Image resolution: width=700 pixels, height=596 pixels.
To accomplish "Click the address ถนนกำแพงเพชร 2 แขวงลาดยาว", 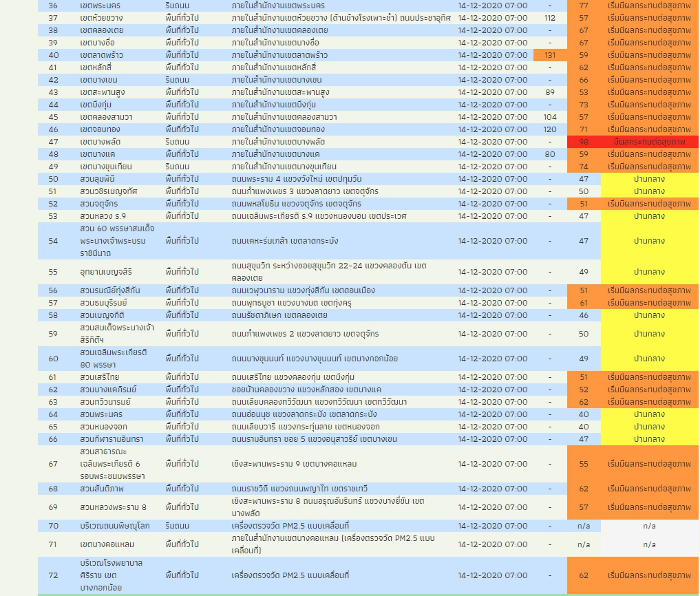I will [x=305, y=334].
